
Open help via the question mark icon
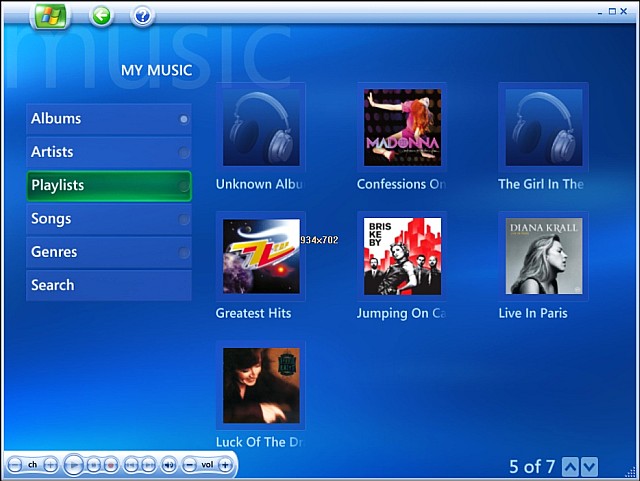click(142, 16)
